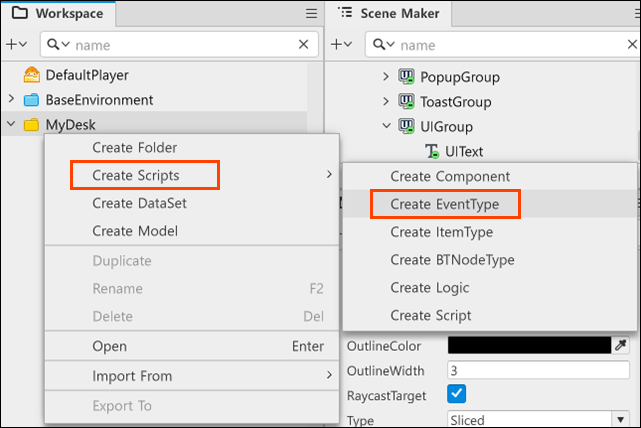Click the PopupGroup UI group icon
The height and width of the screenshot is (428, 641).
406,76
